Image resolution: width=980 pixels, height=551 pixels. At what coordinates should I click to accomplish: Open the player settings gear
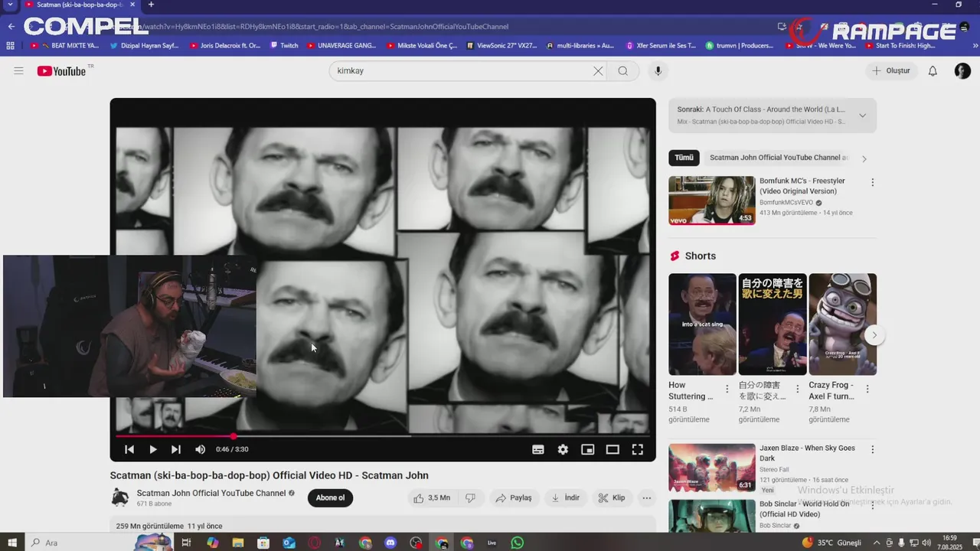(x=563, y=449)
